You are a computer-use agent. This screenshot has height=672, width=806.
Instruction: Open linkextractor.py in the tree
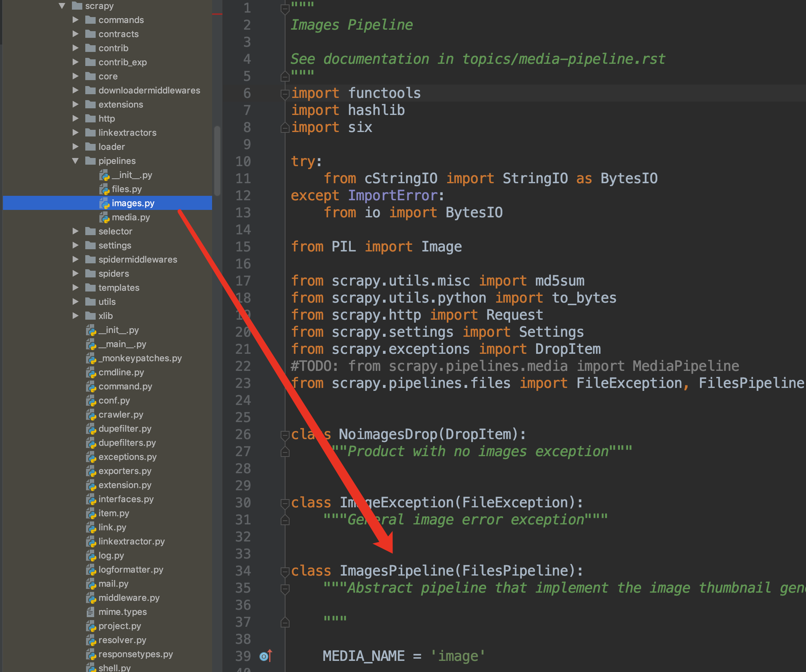tap(131, 541)
